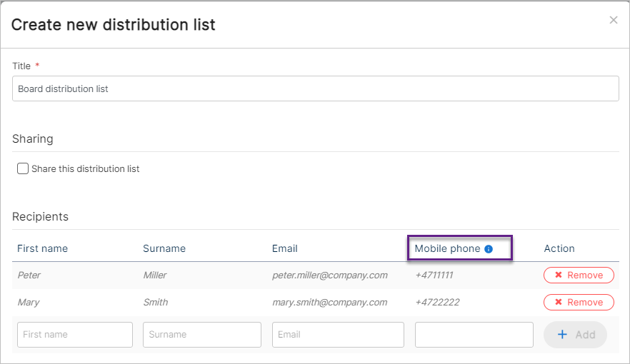630x364 pixels.
Task: Click the Mobile phone info icon
Action: click(489, 249)
